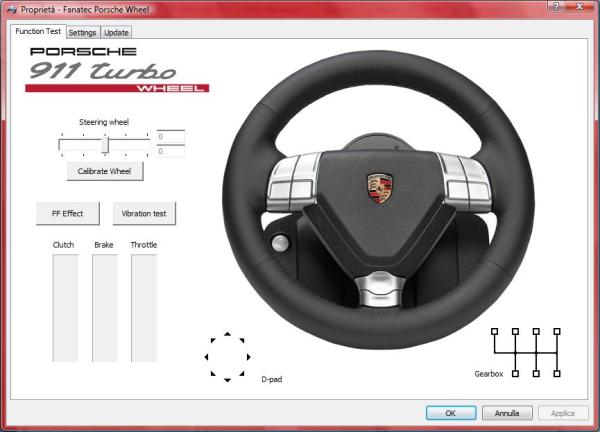Click the D-pad down-right diagonal arrow
Screen dimensions: 600x432
[242, 373]
